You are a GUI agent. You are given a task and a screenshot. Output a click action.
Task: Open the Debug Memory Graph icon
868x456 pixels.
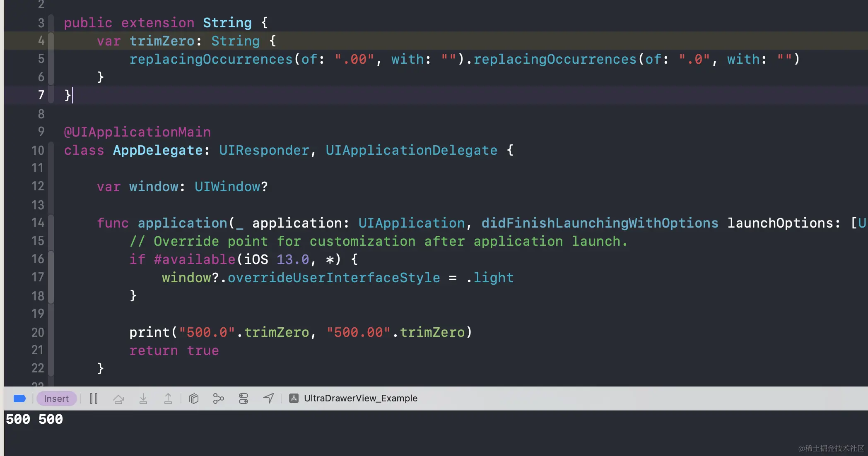click(x=218, y=398)
